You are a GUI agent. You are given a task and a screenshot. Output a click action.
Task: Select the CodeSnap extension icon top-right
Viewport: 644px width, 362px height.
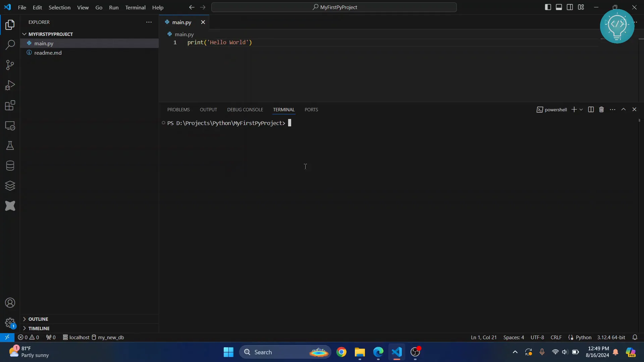coord(618,25)
